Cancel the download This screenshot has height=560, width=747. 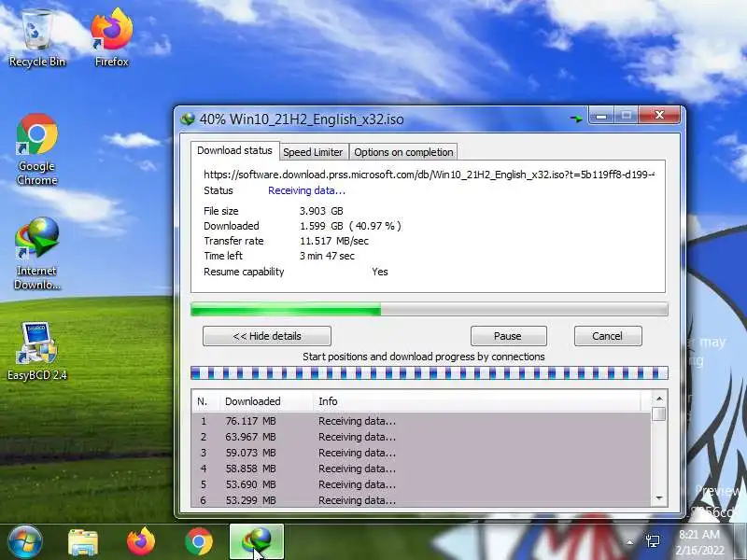click(x=608, y=336)
